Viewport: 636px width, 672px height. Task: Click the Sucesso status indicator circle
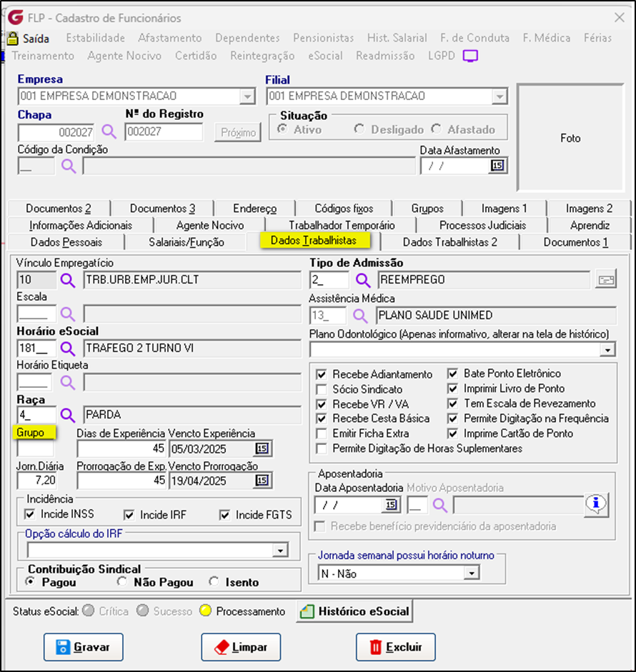pos(143,611)
